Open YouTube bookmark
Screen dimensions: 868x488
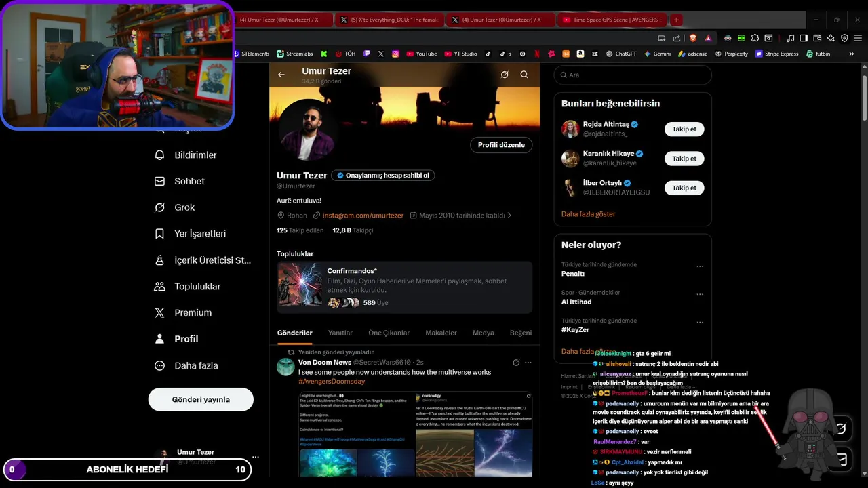(422, 54)
